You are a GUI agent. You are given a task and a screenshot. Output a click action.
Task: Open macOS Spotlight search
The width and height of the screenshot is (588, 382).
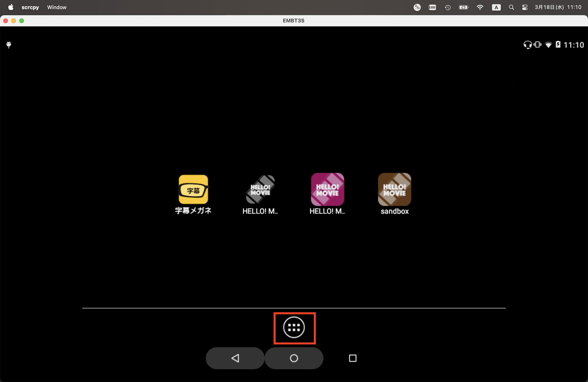[511, 7]
